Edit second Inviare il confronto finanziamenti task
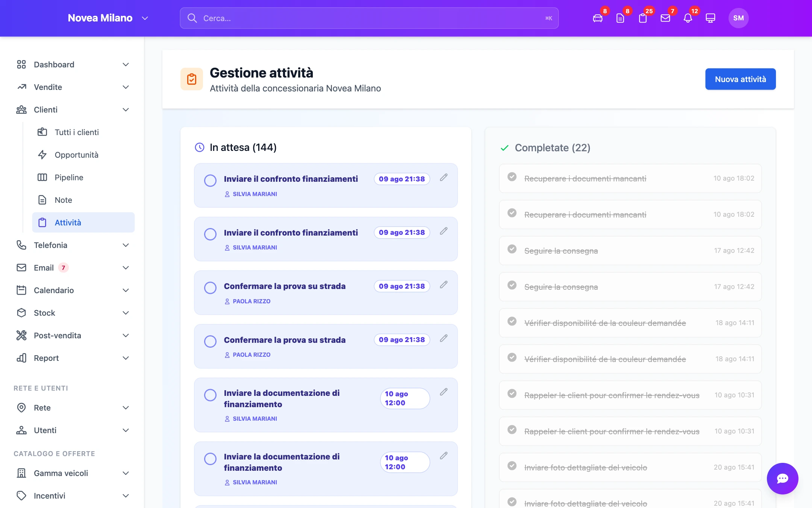Viewport: 812px width, 508px height. [x=444, y=231]
